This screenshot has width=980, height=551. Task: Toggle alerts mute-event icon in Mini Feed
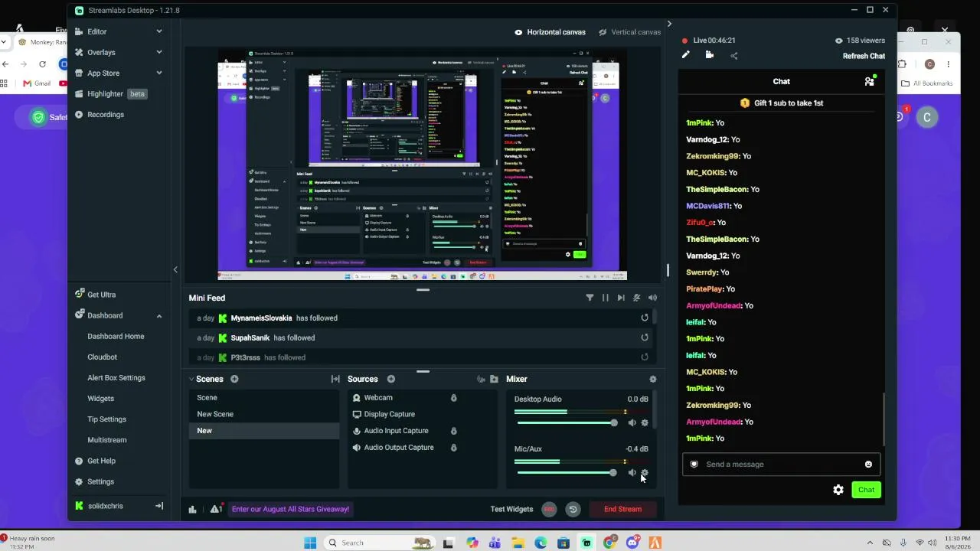pos(636,298)
